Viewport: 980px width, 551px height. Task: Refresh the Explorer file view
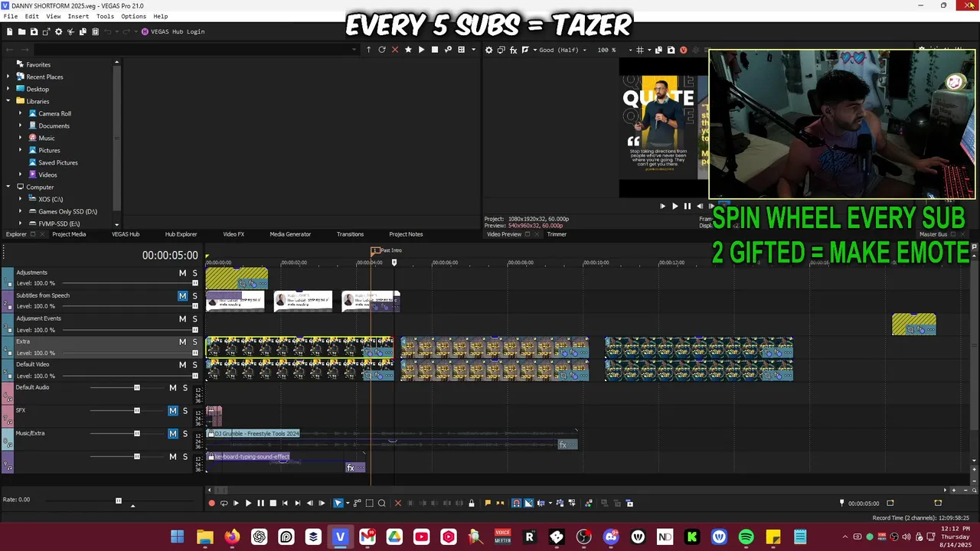coord(381,50)
